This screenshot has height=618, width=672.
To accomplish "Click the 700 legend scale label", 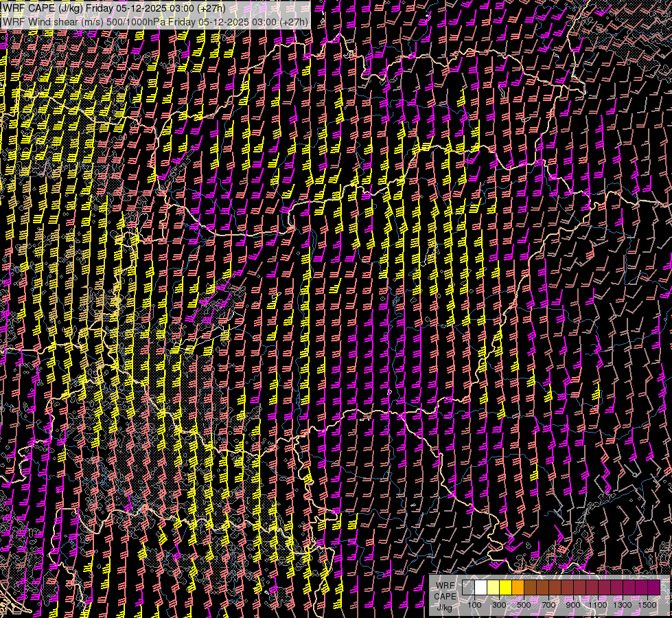I will point(548,605).
